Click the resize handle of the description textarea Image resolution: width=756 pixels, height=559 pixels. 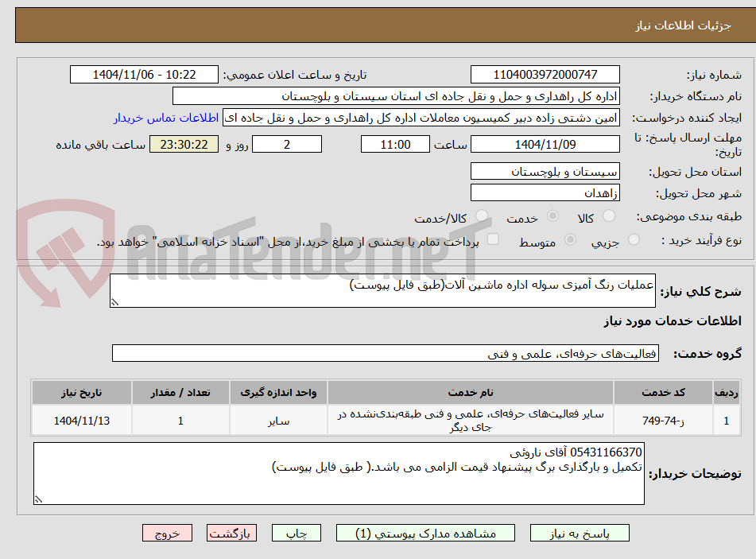coord(114,302)
